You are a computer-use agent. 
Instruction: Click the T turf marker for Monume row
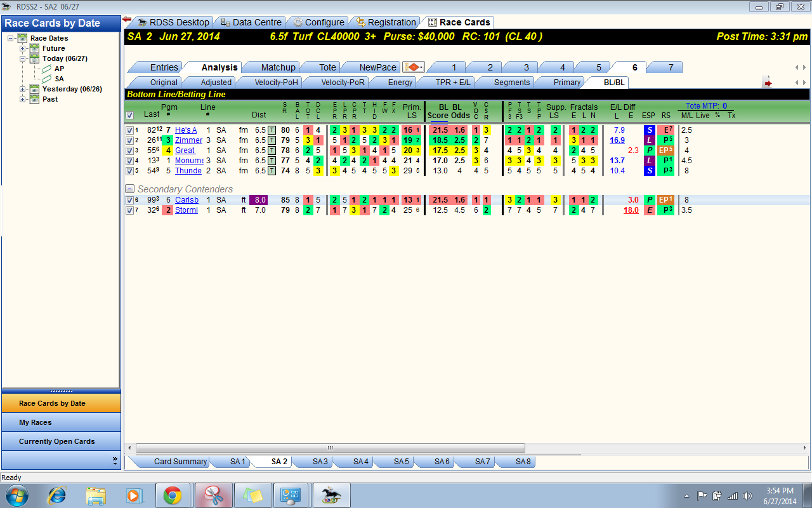(272, 161)
